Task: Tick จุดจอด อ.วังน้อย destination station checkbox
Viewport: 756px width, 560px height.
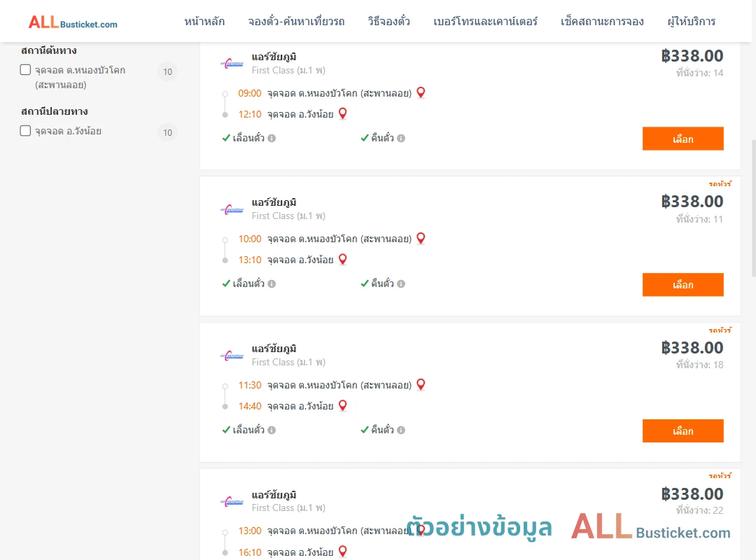Action: tap(26, 131)
